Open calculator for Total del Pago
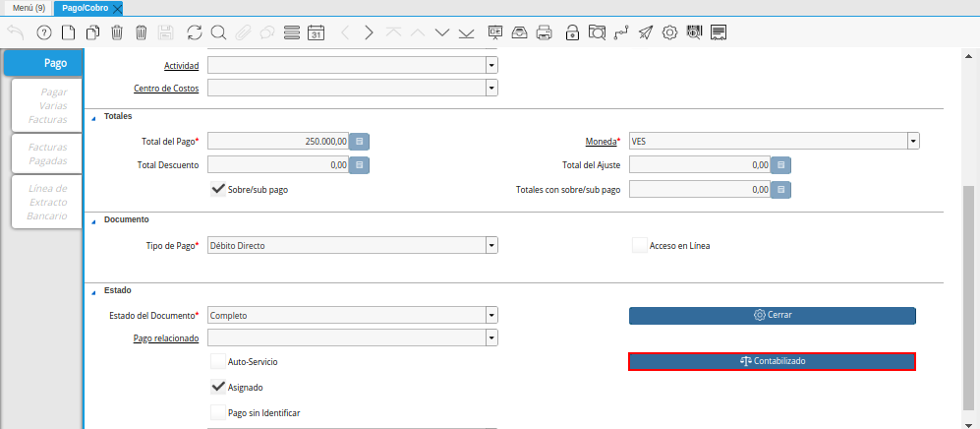This screenshot has width=980, height=429. coord(360,141)
